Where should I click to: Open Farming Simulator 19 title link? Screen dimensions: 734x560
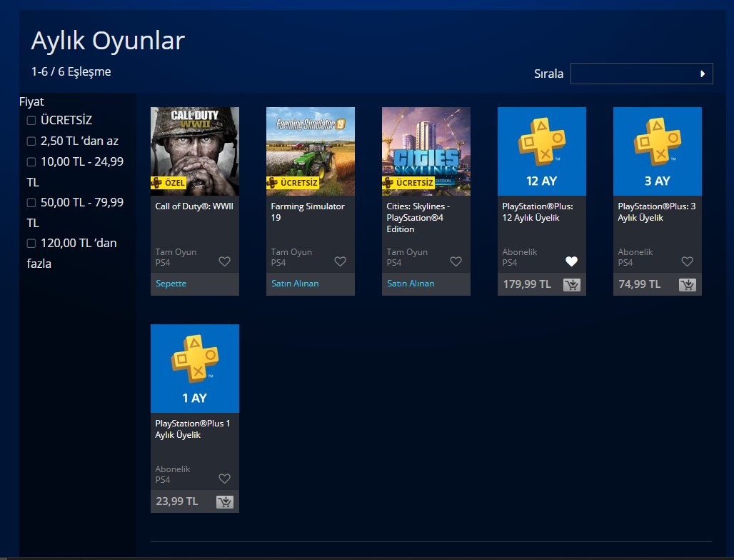[x=308, y=211]
